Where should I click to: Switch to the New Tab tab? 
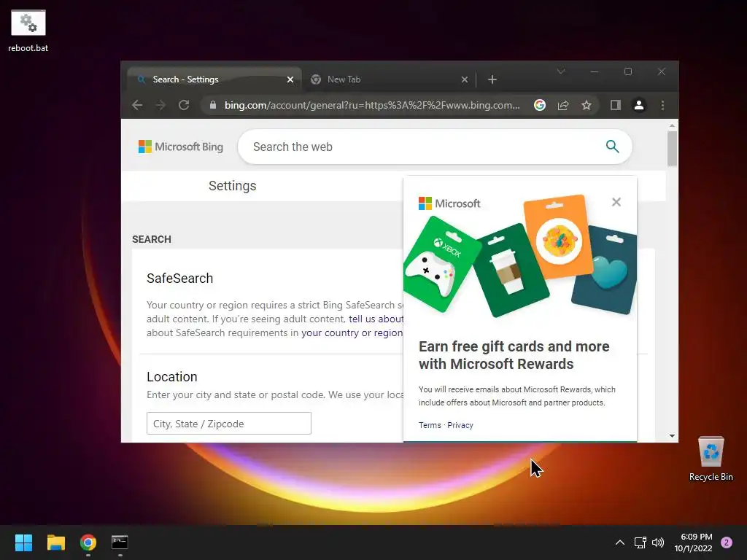[388, 79]
